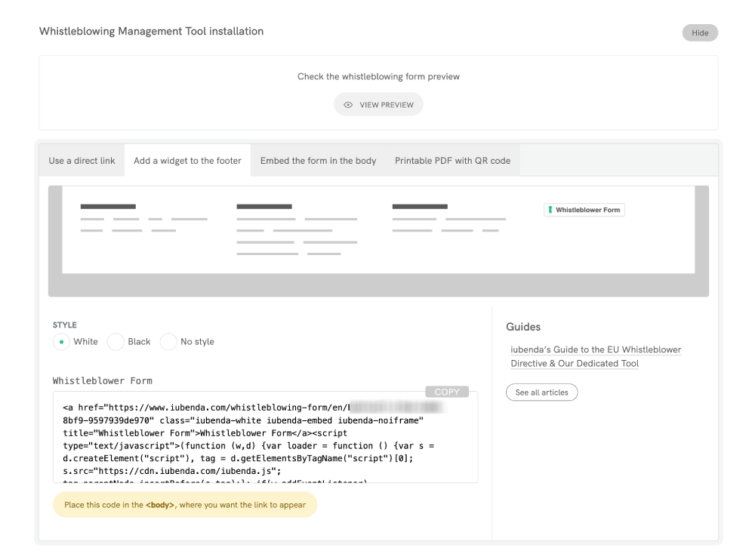Choose the No style radio option

(168, 342)
